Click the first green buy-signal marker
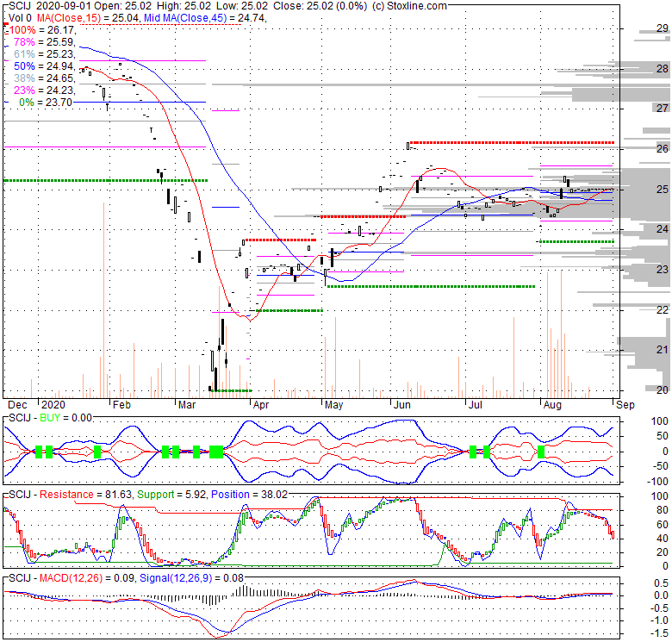Viewport: 672px width, 642px height. 39,452
